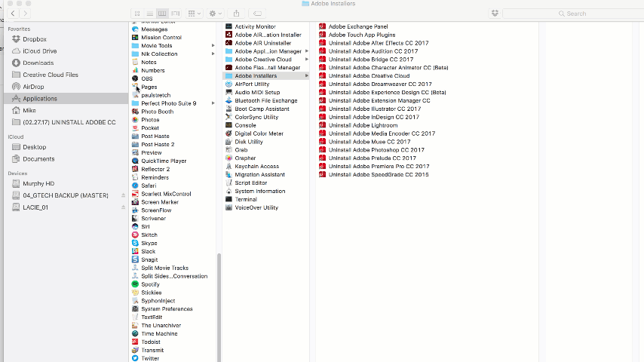Switch to list view in Finder toolbar
This screenshot has height=362, width=644.
[x=150, y=14]
